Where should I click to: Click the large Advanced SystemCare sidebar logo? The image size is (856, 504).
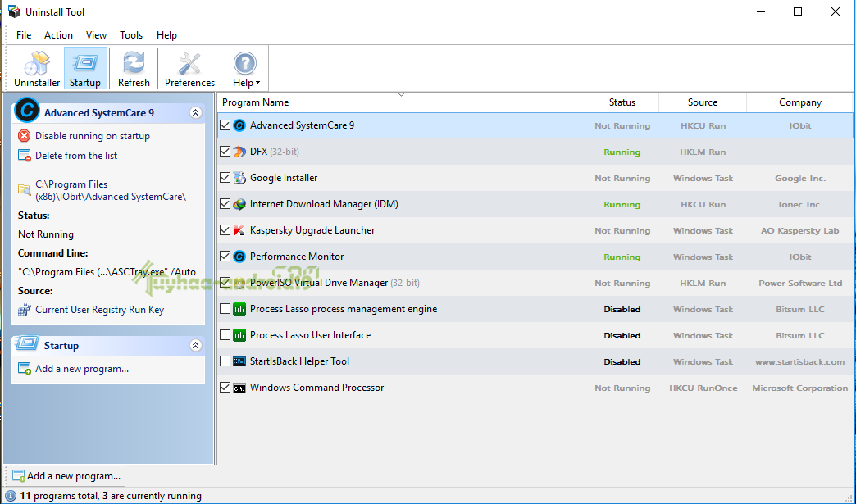(27, 110)
